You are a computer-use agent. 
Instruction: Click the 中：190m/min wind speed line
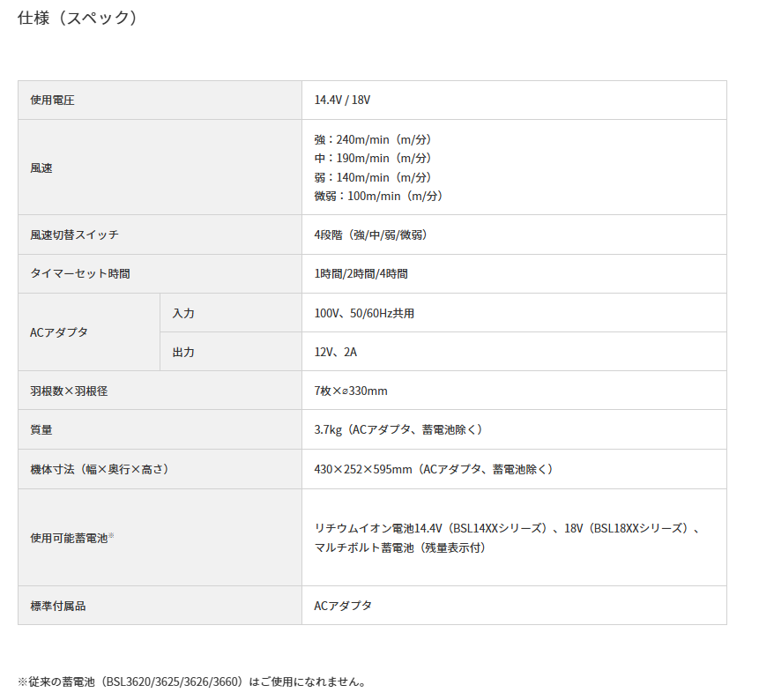373,159
